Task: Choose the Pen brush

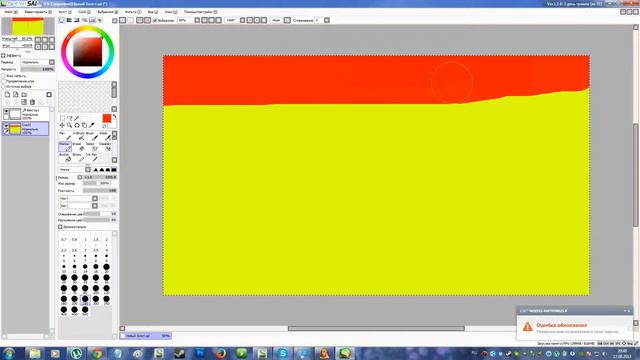Action: click(x=65, y=136)
